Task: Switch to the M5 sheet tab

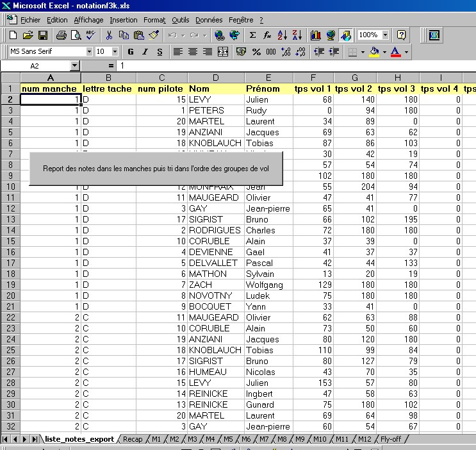Action: tap(228, 439)
